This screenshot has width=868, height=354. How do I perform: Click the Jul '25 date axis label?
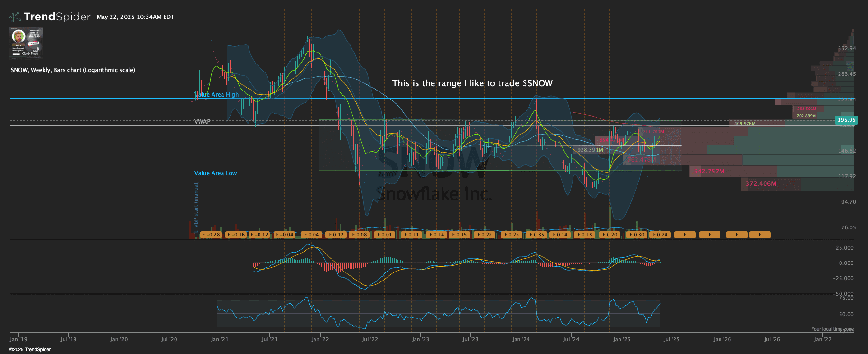pos(671,339)
